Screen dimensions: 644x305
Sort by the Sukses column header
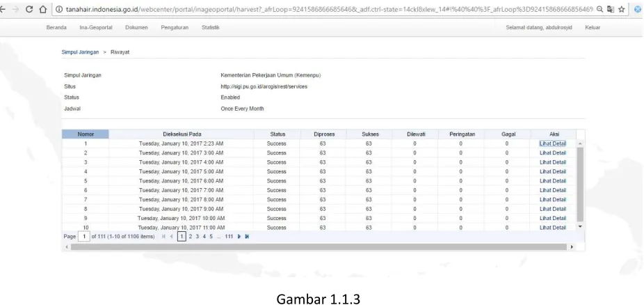pyautogui.click(x=370, y=134)
